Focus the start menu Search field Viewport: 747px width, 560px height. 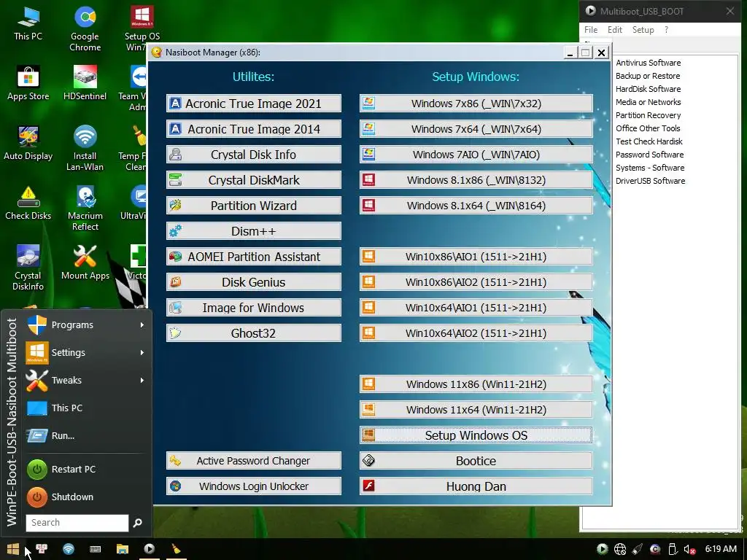coord(77,522)
